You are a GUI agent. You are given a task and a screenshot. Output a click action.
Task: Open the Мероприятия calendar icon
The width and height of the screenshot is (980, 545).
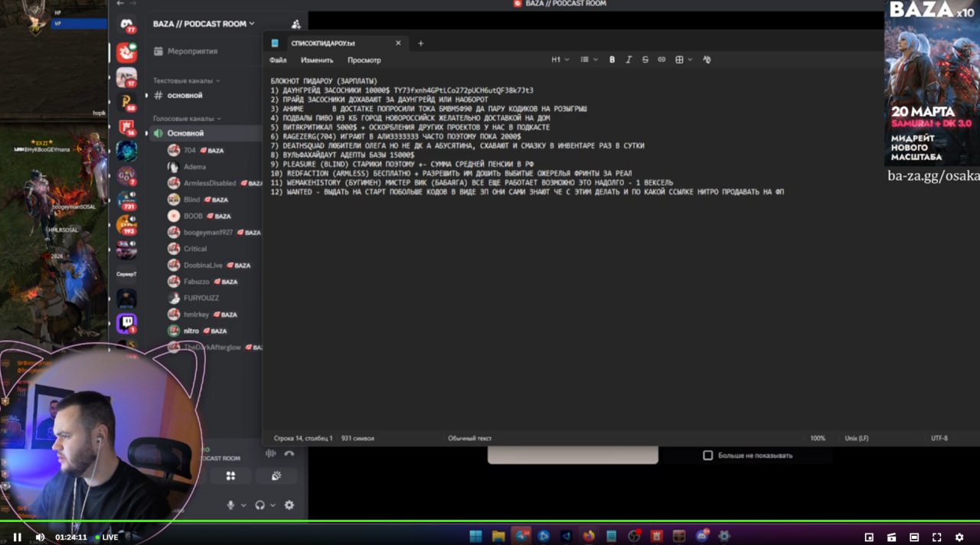pyautogui.click(x=158, y=51)
